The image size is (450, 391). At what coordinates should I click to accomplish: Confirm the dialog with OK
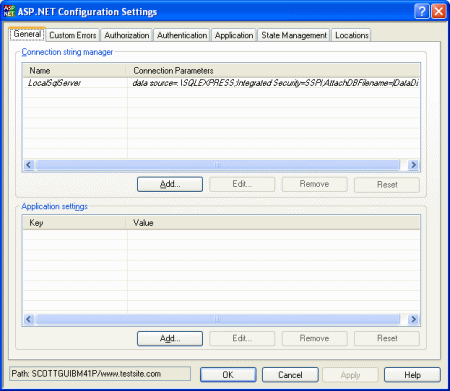pos(228,375)
